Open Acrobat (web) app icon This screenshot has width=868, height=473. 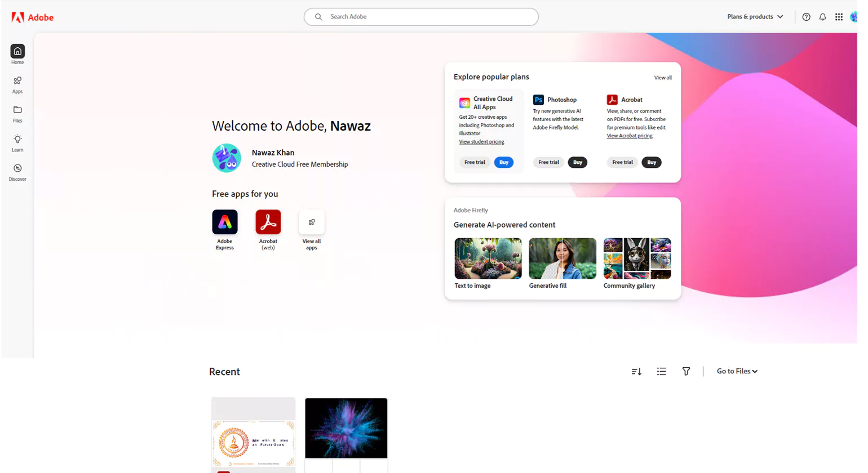pyautogui.click(x=268, y=222)
